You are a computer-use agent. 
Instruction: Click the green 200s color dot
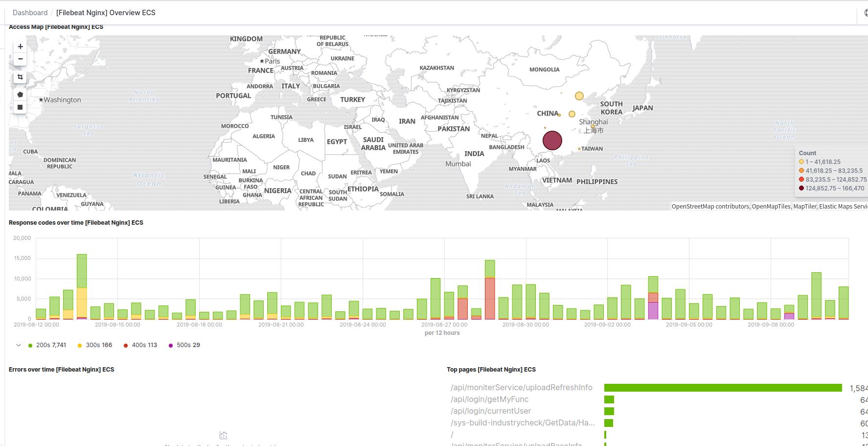[30, 346]
